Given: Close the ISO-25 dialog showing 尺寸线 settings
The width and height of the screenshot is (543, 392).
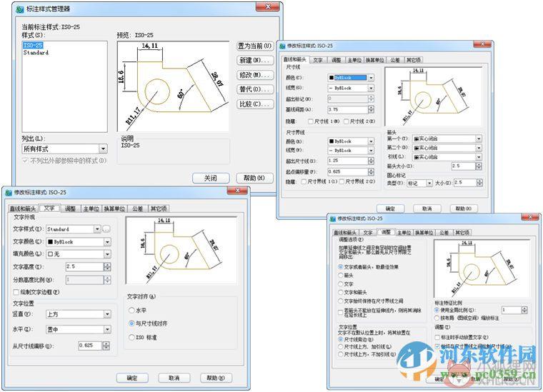Looking at the screenshot, I should [482, 44].
